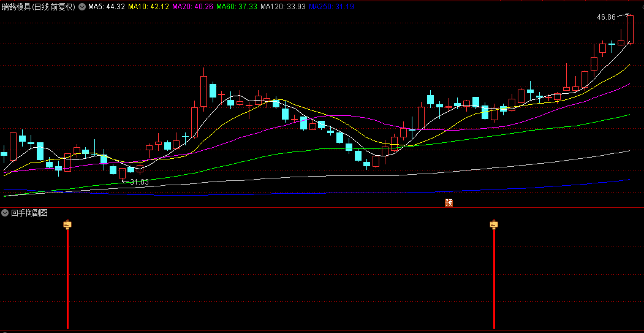The image size is (644, 333).
Task: Select the MA10: 42.12 indicator label
Action: click(148, 7)
